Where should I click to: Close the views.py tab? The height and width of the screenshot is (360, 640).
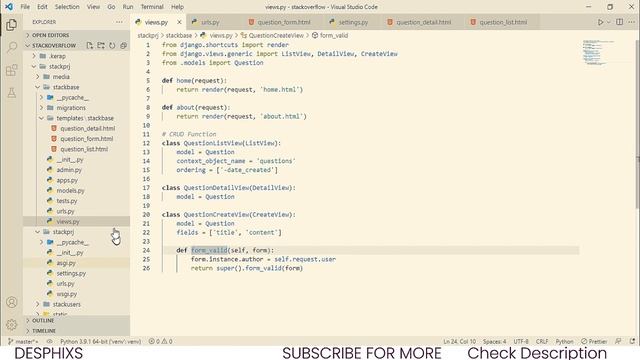[x=179, y=22]
